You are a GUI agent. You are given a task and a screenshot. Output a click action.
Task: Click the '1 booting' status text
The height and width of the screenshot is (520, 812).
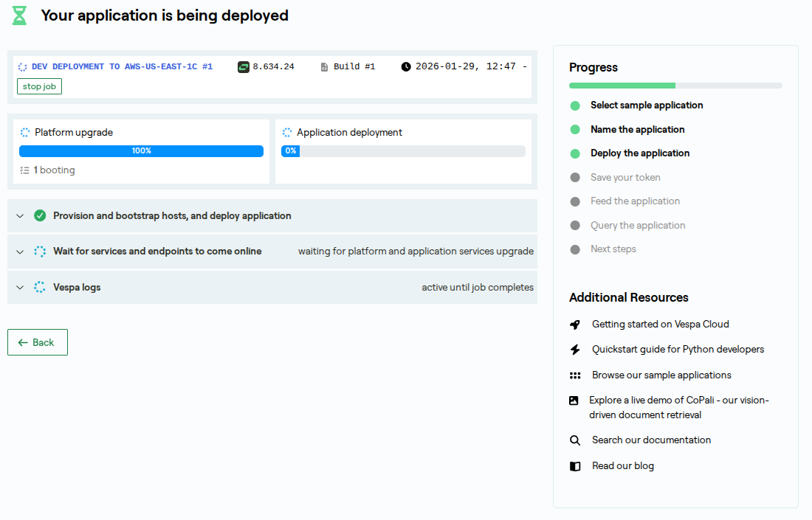click(x=54, y=170)
